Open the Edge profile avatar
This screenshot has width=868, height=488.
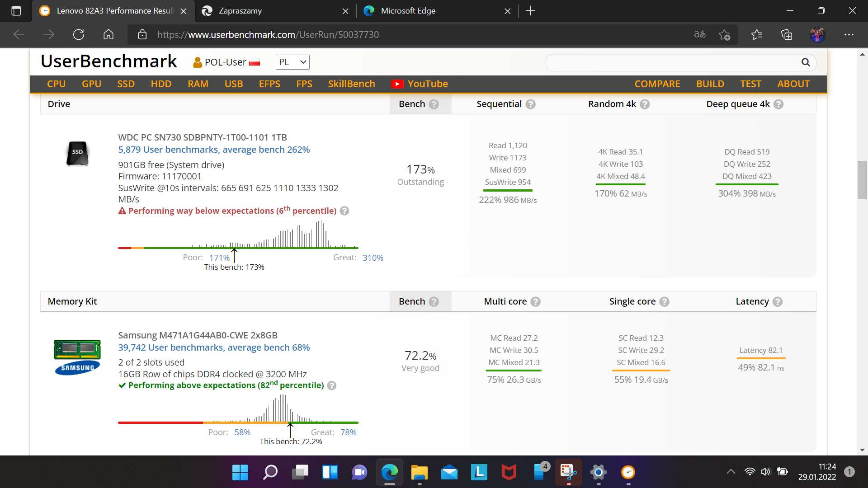point(817,35)
